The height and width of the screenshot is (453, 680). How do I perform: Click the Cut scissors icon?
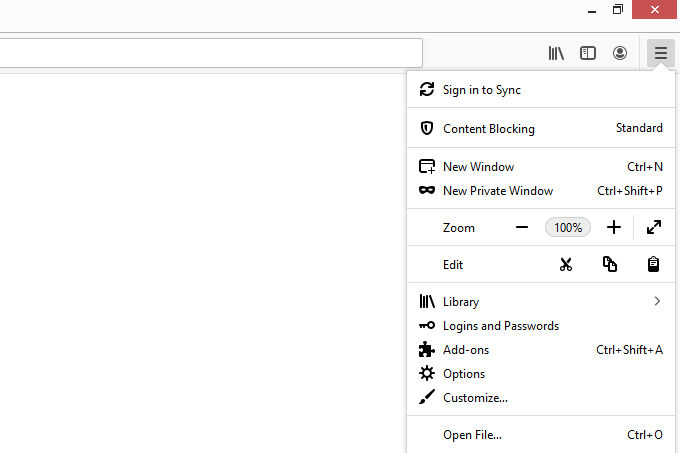566,264
